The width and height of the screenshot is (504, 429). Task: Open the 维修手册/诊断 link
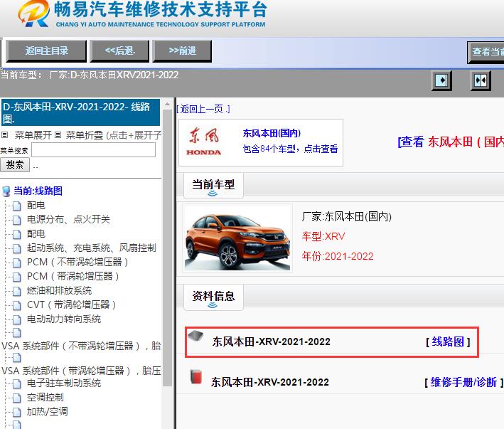pyautogui.click(x=463, y=382)
